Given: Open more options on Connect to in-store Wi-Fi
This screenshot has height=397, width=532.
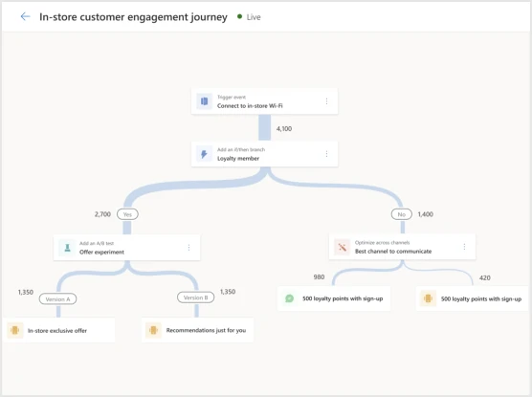Looking at the screenshot, I should [x=326, y=101].
